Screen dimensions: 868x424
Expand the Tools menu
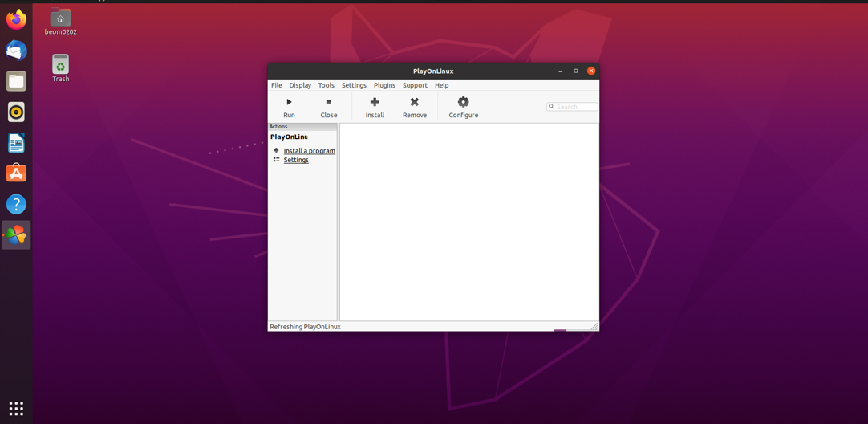point(326,85)
